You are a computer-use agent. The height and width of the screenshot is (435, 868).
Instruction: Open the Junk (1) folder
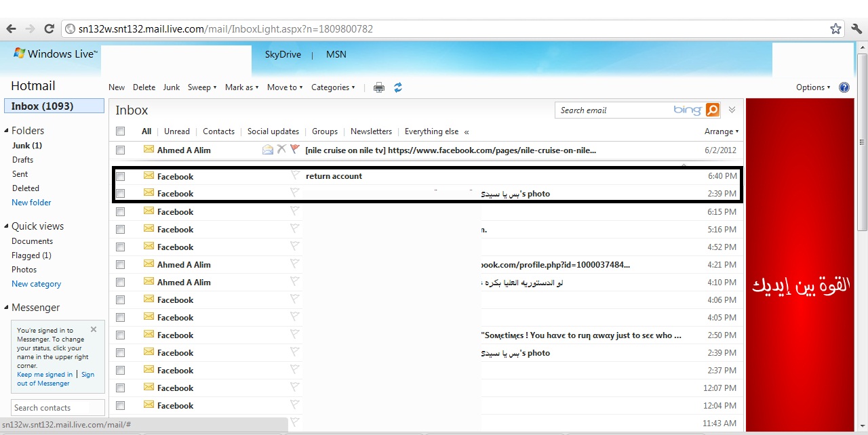coord(27,146)
